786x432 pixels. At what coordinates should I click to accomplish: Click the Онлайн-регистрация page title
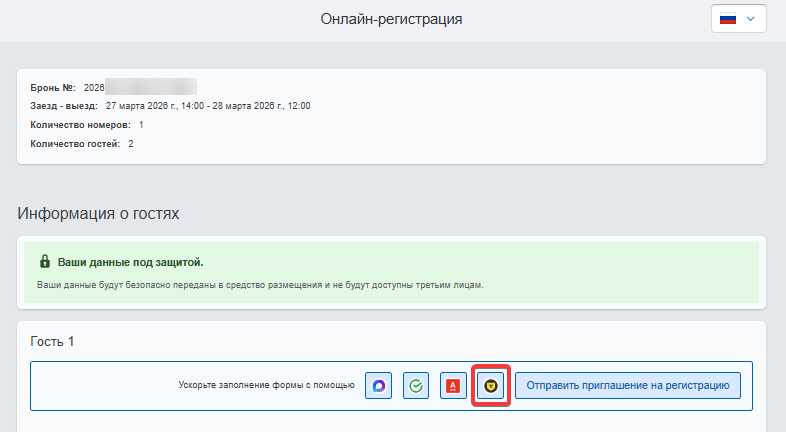[x=391, y=19]
